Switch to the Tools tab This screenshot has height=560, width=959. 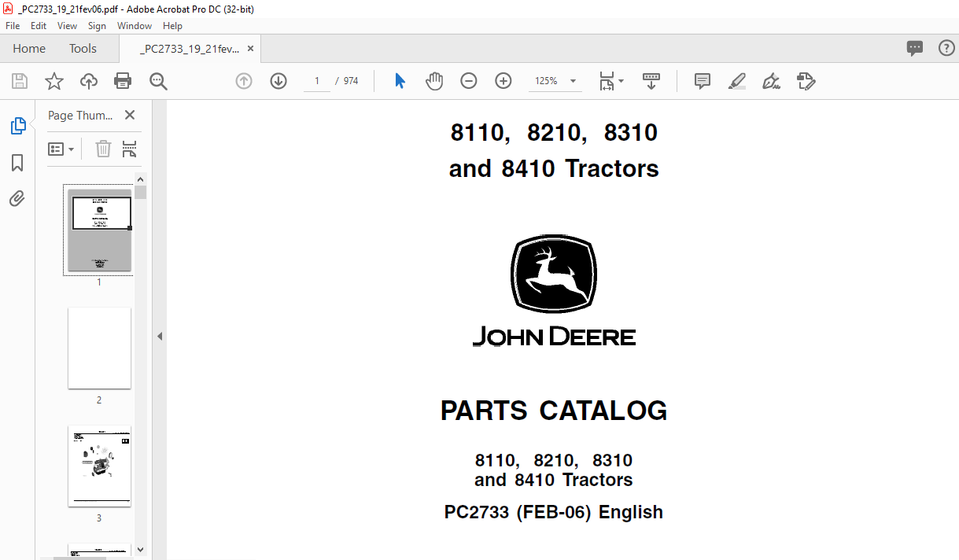83,49
